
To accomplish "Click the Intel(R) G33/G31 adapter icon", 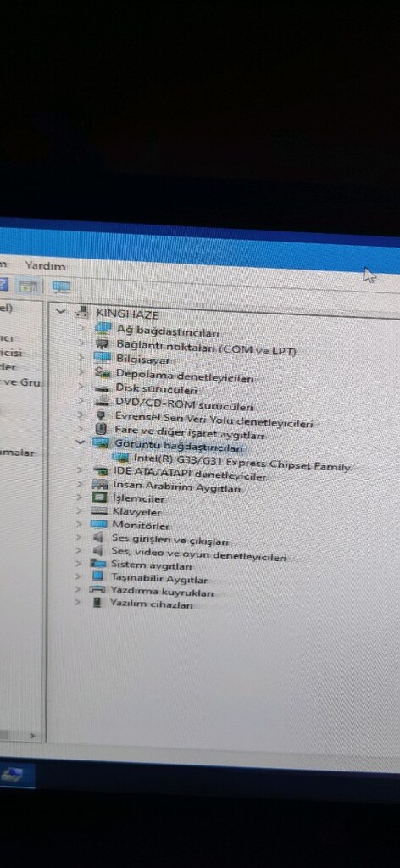I will click(x=120, y=457).
